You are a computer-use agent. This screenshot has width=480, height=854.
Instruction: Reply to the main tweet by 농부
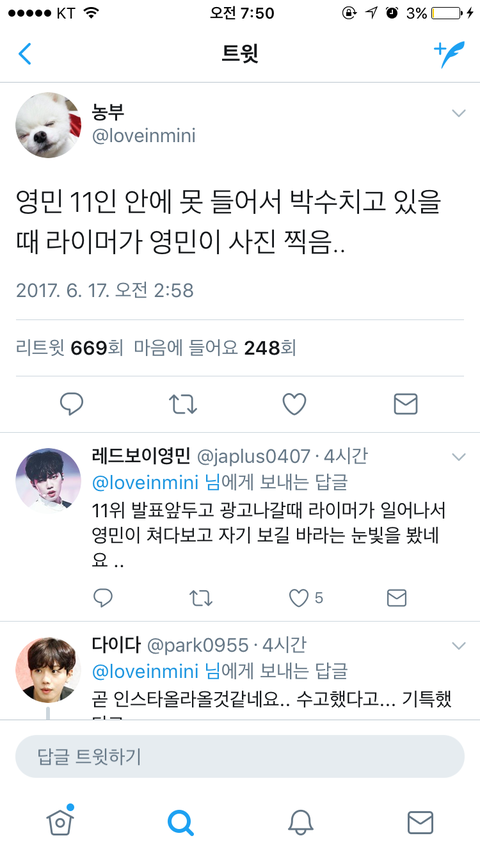click(x=71, y=404)
